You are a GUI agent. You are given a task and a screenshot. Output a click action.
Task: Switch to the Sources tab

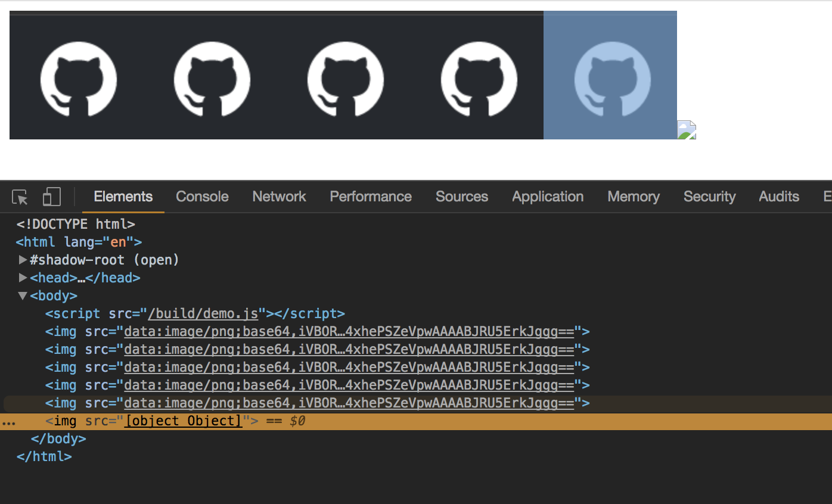click(461, 196)
